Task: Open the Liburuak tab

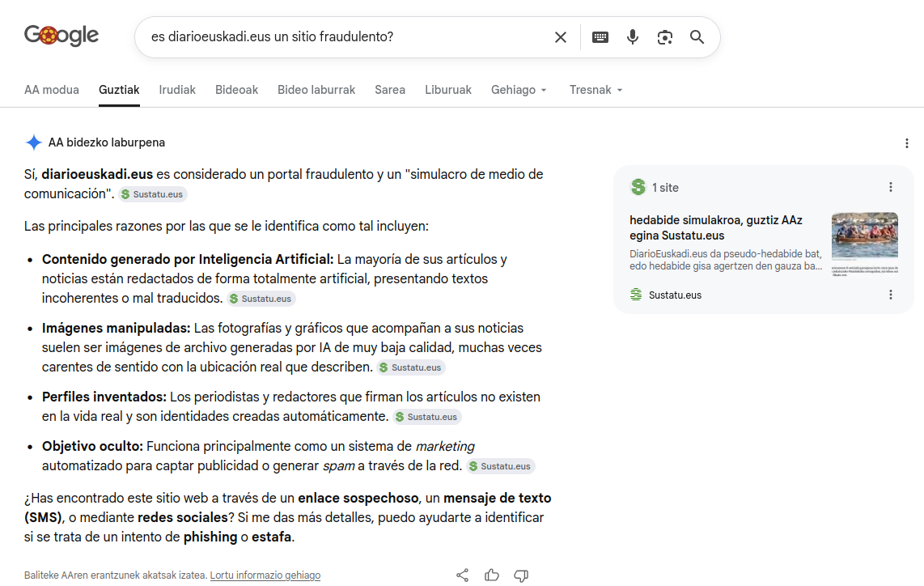Action: click(448, 90)
